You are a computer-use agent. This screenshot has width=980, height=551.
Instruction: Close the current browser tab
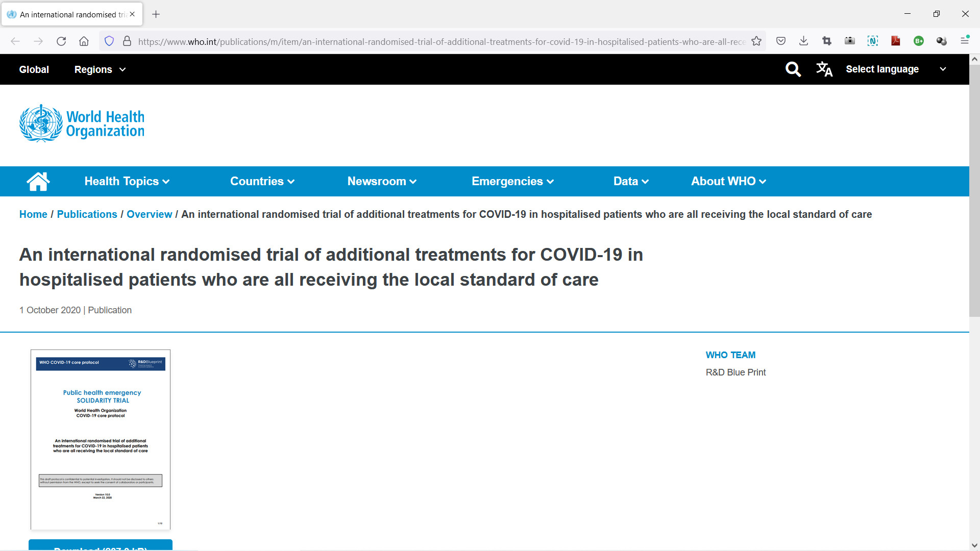[x=132, y=14]
